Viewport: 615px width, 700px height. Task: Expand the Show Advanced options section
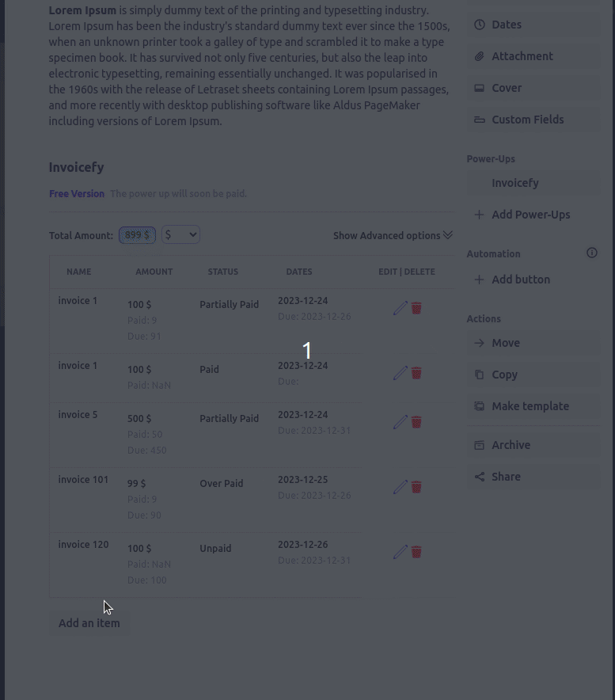click(x=393, y=235)
